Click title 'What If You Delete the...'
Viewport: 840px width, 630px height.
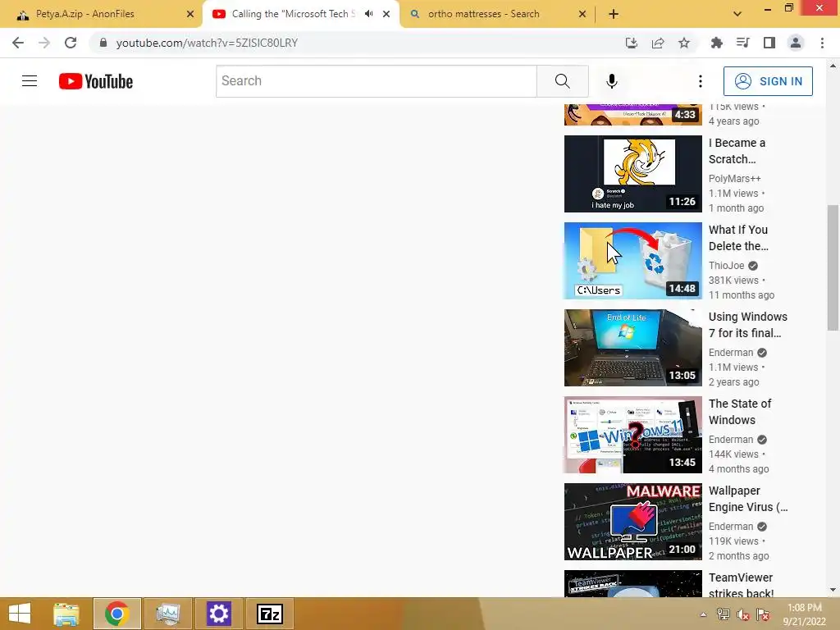pos(739,238)
